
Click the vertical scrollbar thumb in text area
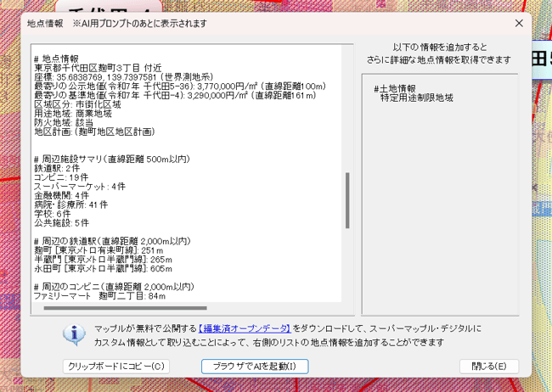click(347, 200)
